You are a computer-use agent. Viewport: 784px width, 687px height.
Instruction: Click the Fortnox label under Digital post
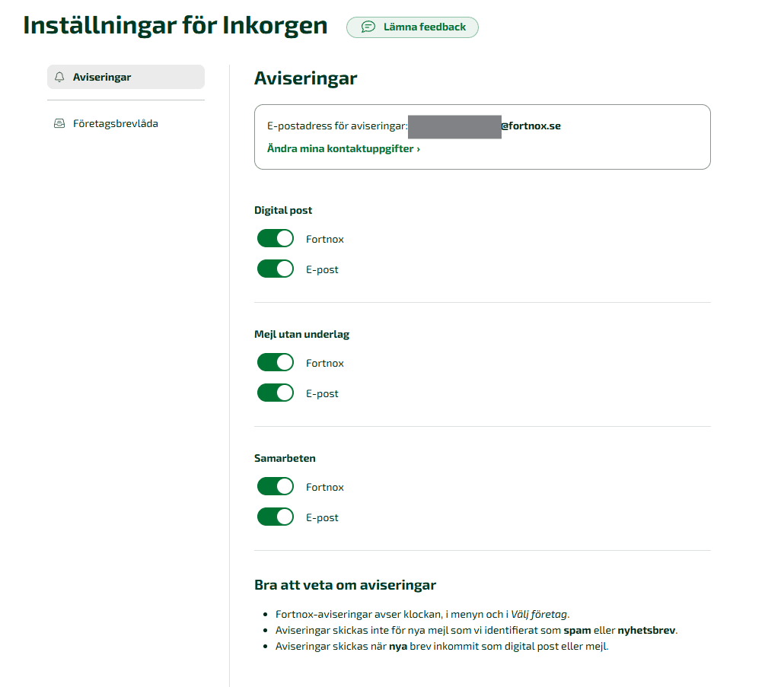coord(324,238)
